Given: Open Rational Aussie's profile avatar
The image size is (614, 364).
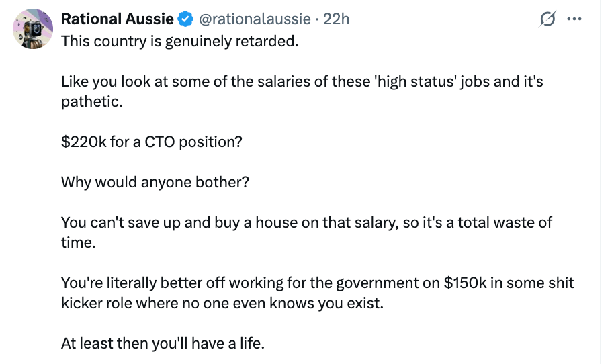Looking at the screenshot, I should pyautogui.click(x=33, y=29).
